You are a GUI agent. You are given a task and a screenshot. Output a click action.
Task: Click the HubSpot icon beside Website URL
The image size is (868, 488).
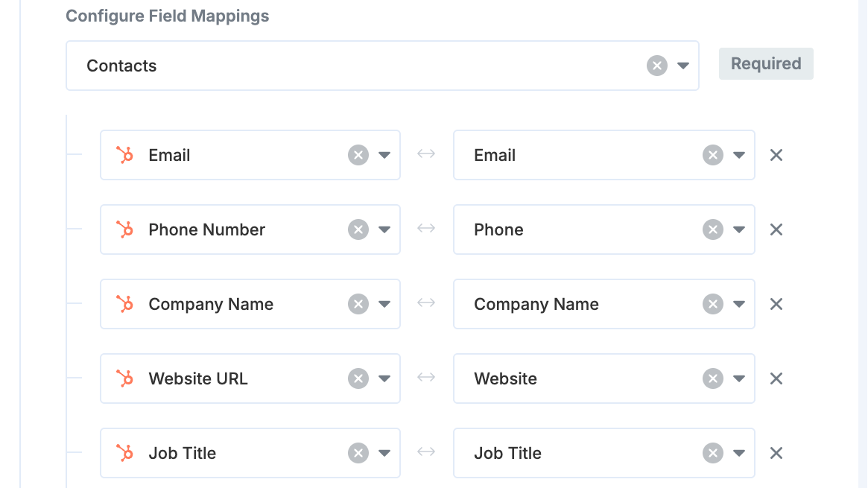[x=124, y=378]
